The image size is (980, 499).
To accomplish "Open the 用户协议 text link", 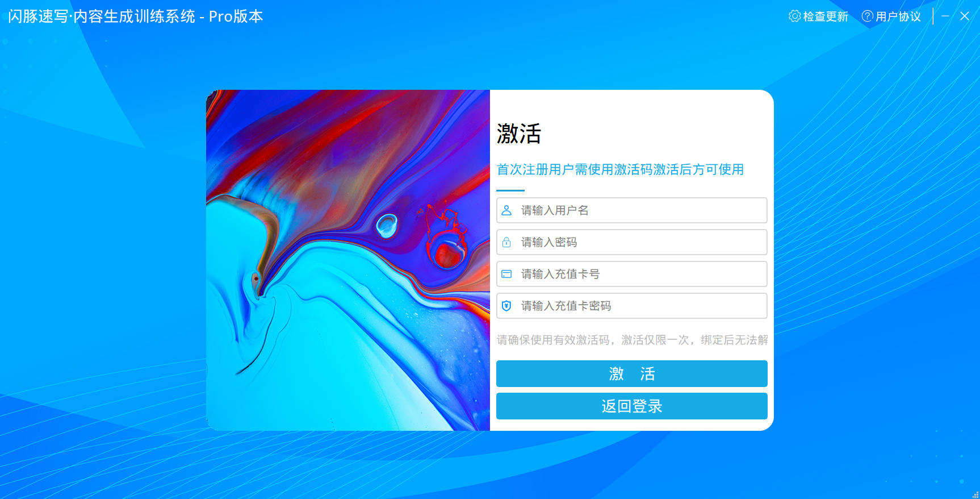I will point(898,16).
